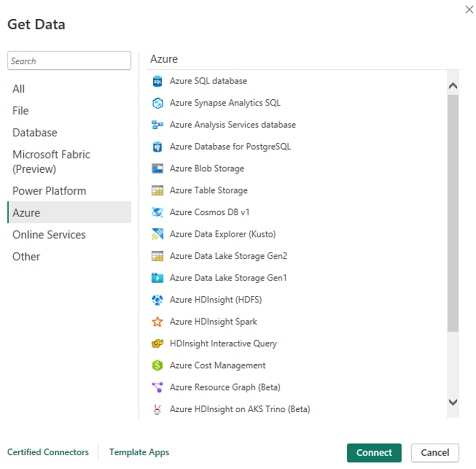Click the Azure Resource Graph icon
The image size is (476, 469).
pos(157,387)
